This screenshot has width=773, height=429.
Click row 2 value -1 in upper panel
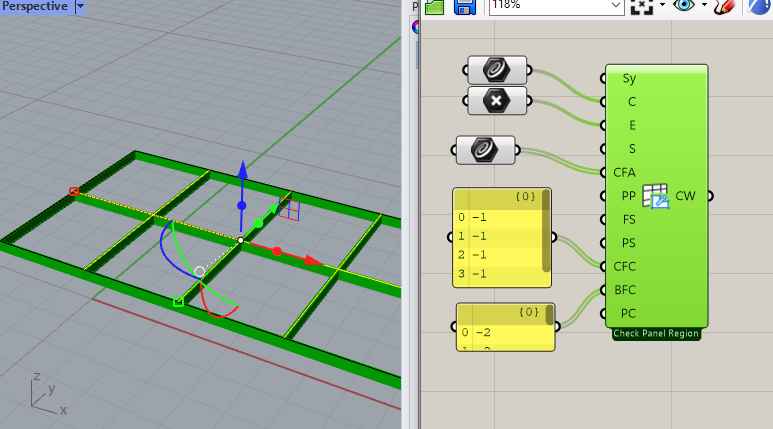click(x=479, y=255)
